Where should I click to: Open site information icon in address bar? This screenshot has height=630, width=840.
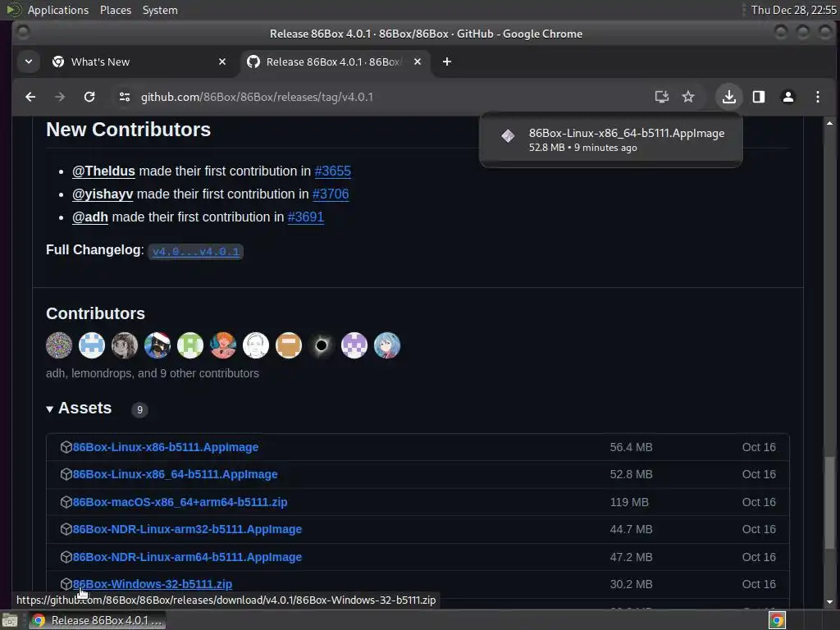[125, 97]
